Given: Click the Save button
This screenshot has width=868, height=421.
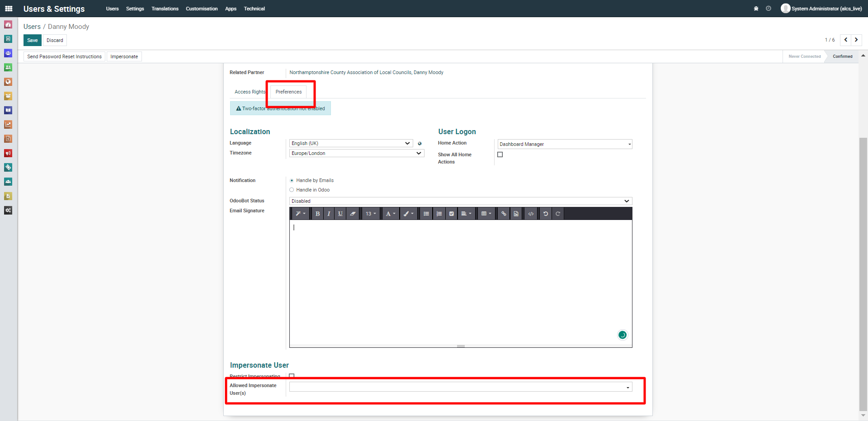Looking at the screenshot, I should click(33, 40).
